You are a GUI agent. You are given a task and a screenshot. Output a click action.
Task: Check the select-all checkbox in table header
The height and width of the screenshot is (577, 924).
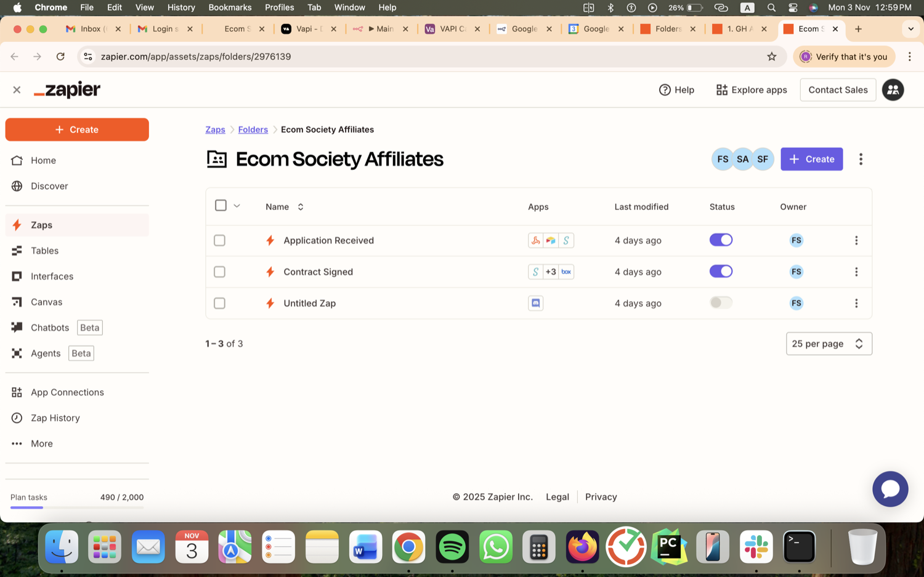pos(221,206)
